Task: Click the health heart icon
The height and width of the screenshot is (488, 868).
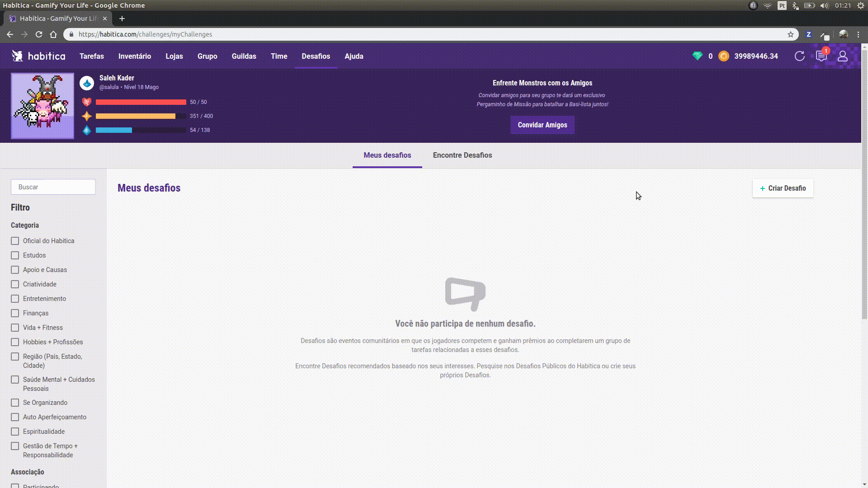Action: click(87, 102)
